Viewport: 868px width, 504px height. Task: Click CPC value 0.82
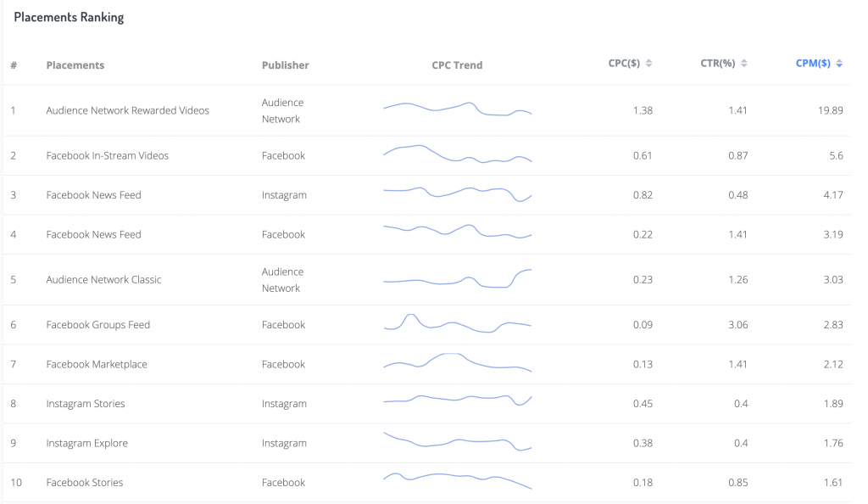tap(643, 195)
